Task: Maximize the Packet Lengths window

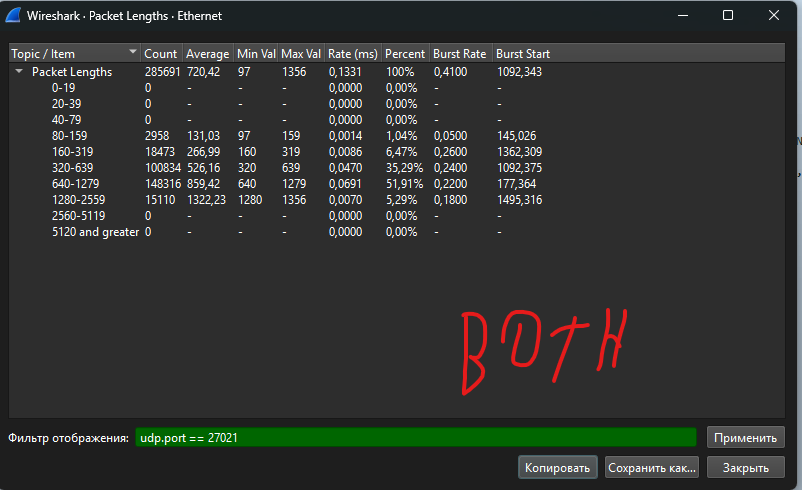Action: pyautogui.click(x=727, y=16)
